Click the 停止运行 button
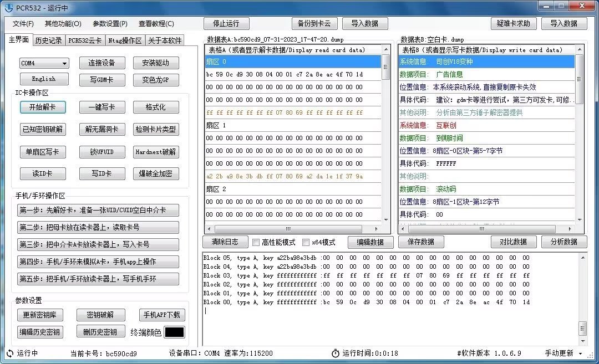 [x=225, y=23]
